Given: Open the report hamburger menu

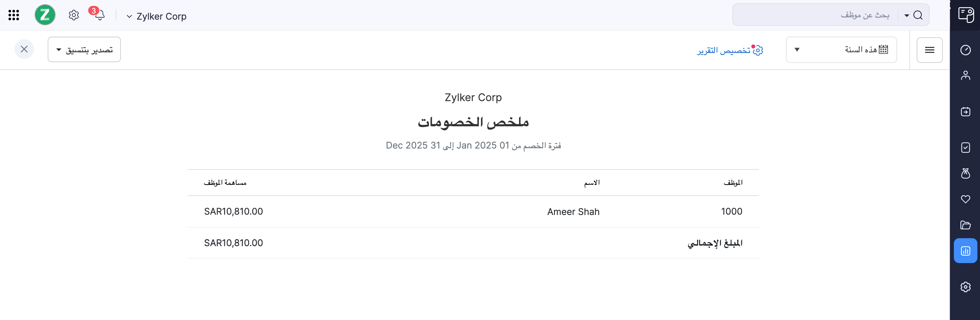Looking at the screenshot, I should (930, 50).
